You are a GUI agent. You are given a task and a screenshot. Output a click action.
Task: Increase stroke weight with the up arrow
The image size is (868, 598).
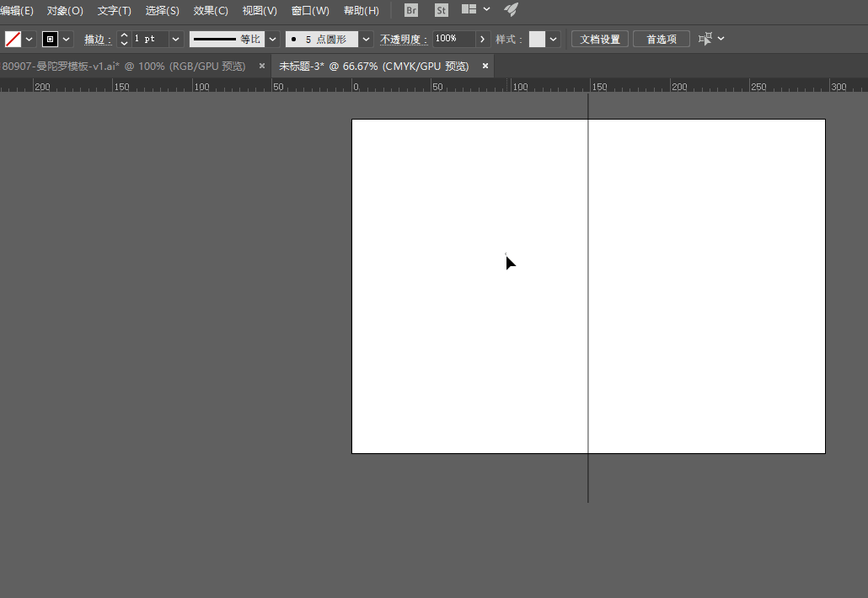(124, 35)
